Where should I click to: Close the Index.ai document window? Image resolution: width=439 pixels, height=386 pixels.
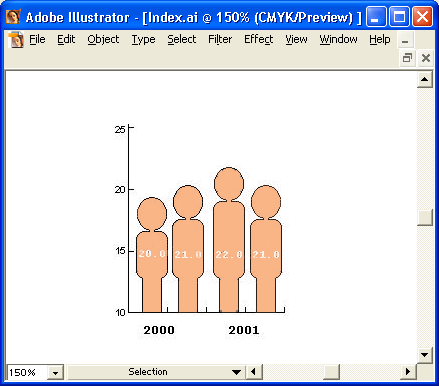point(426,58)
